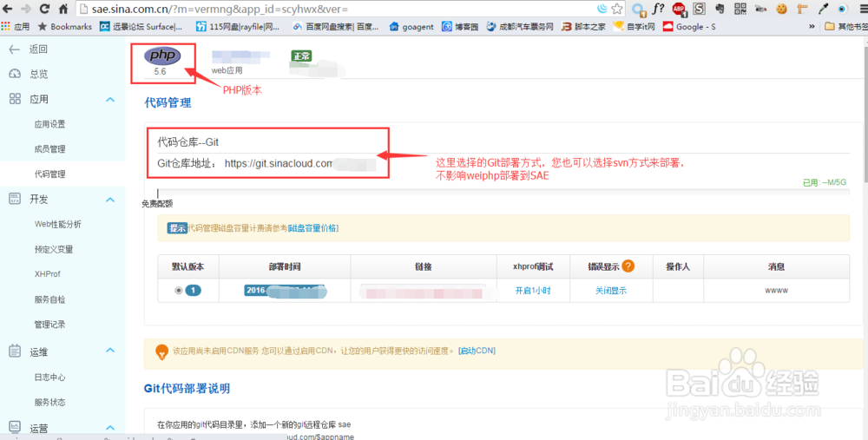Open the 115网盘 bookmark
The image size is (868, 440).
coord(238,27)
